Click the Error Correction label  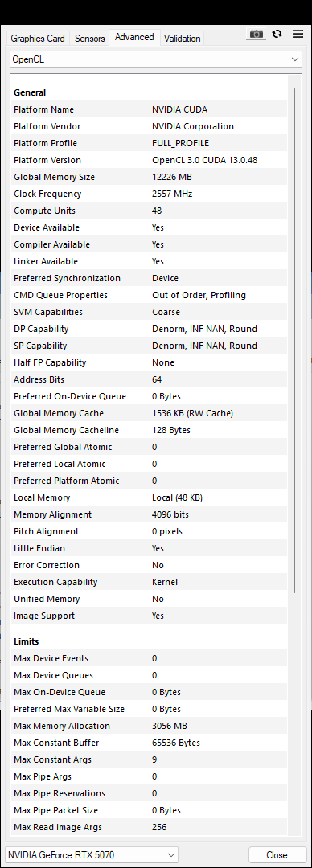coord(47,565)
